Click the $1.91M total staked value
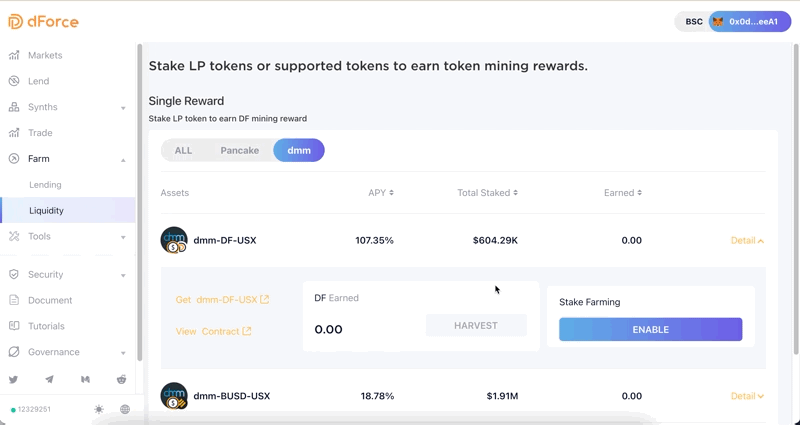Image resolution: width=800 pixels, height=425 pixels. click(503, 396)
